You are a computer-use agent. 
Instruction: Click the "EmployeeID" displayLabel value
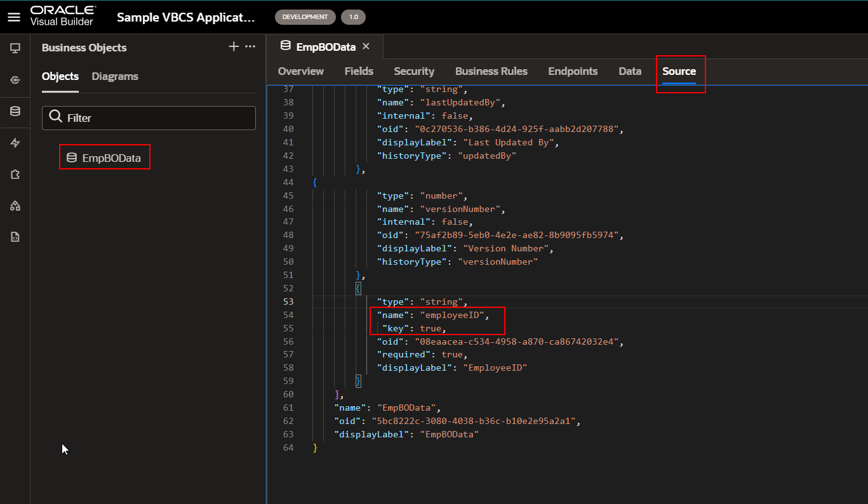tap(495, 368)
